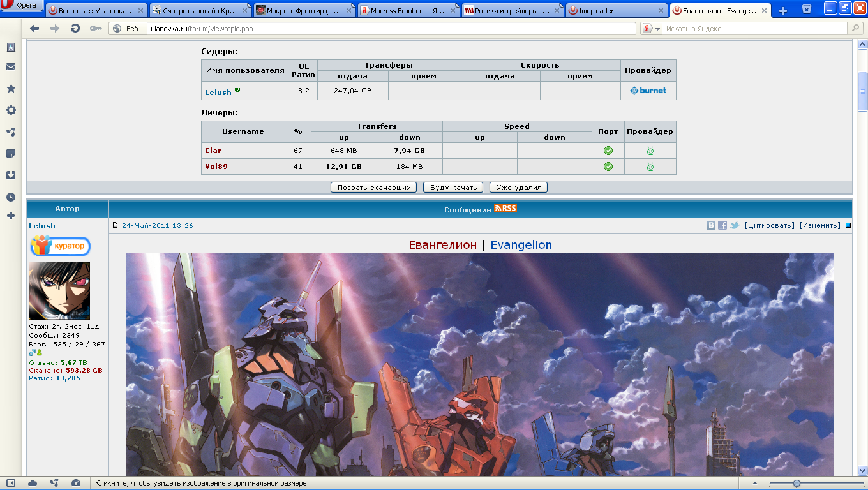868x490 pixels.
Task: Share post via VKontakte icon
Action: (x=711, y=225)
